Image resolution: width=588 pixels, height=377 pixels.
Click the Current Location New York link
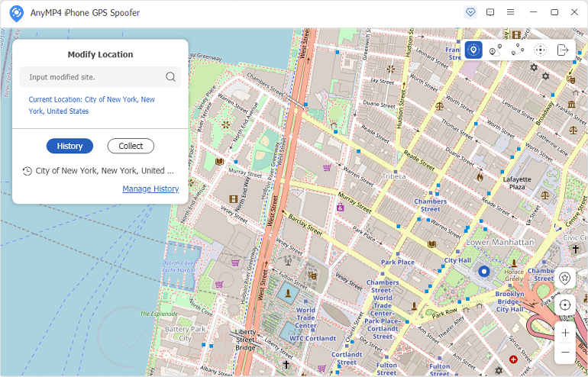[92, 105]
